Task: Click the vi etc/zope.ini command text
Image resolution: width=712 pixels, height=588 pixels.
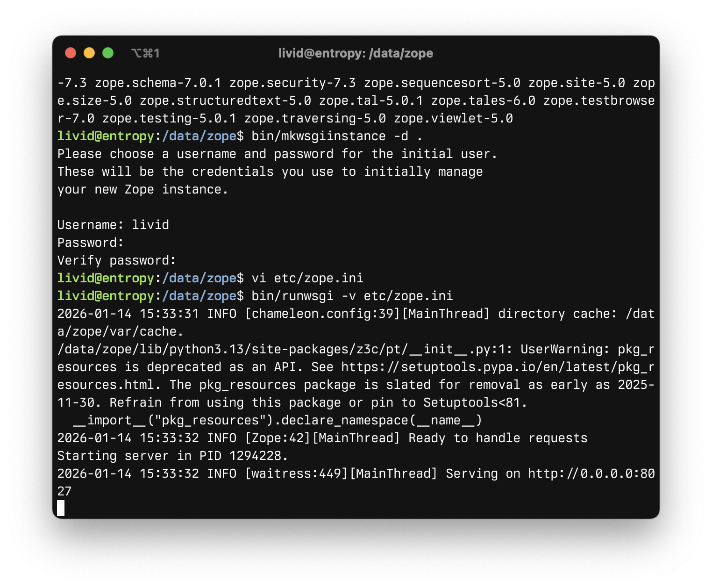Action: pos(307,278)
